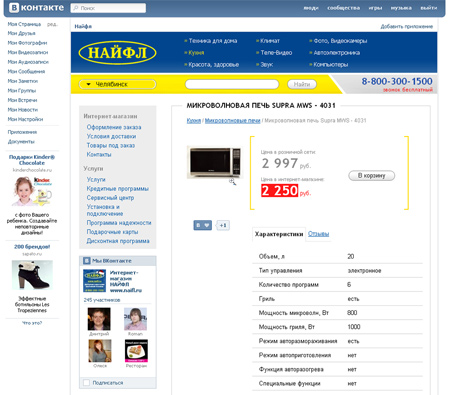
Task: Open Приложения in VK menu
Action: coord(22,132)
